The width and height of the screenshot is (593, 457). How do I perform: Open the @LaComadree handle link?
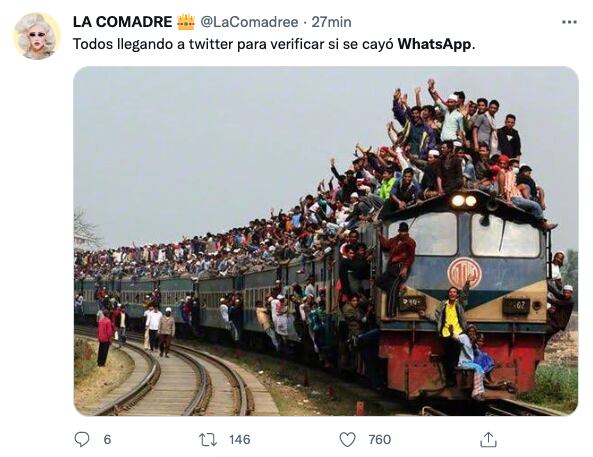point(249,22)
